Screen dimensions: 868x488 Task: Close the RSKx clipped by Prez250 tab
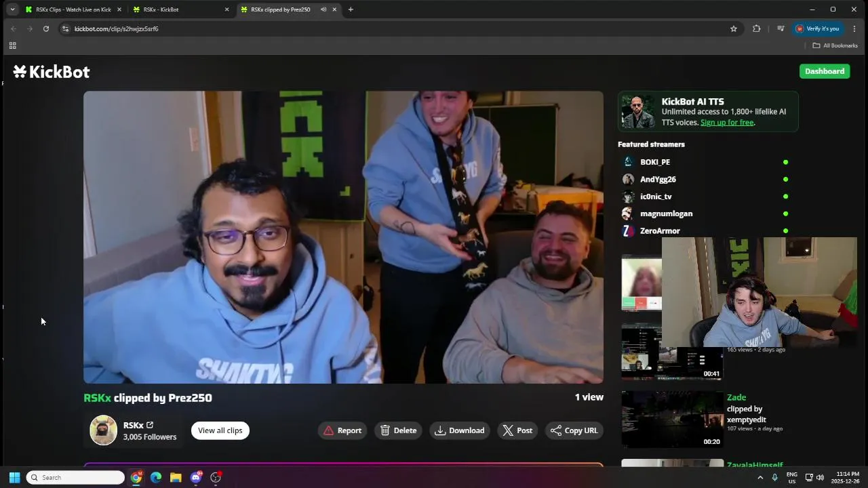point(334,9)
